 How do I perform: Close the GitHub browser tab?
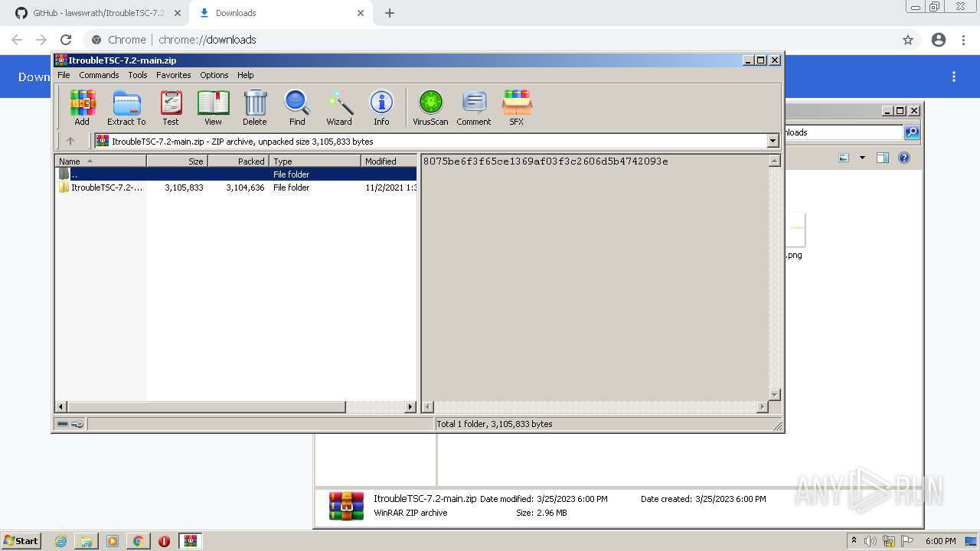tap(177, 13)
